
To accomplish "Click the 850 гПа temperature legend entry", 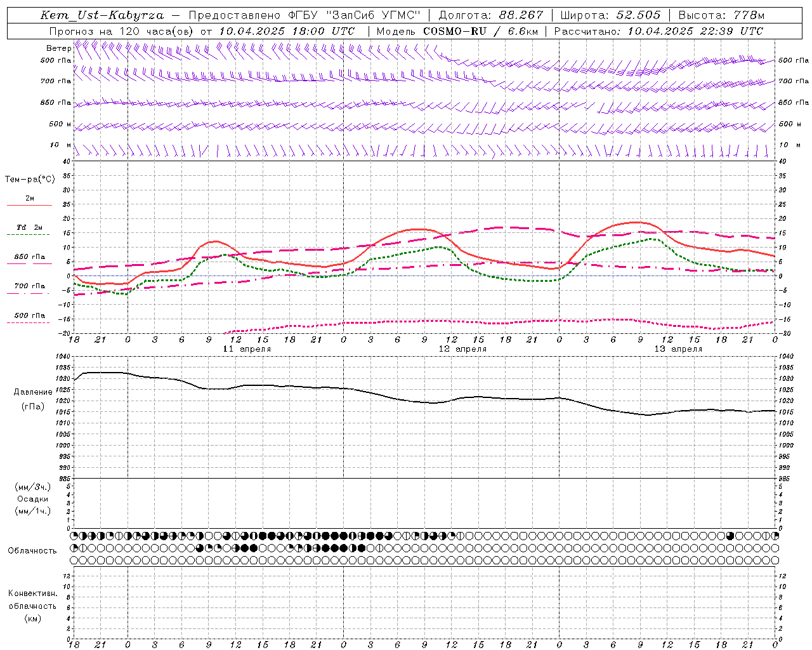I will (x=29, y=259).
